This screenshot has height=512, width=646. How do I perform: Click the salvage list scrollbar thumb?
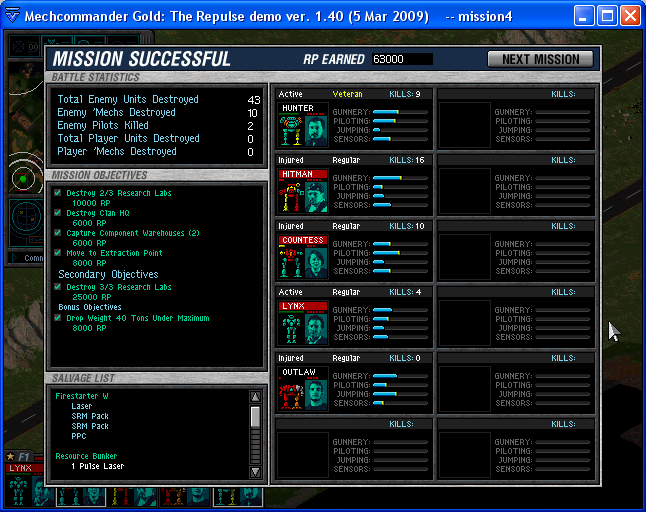255,416
